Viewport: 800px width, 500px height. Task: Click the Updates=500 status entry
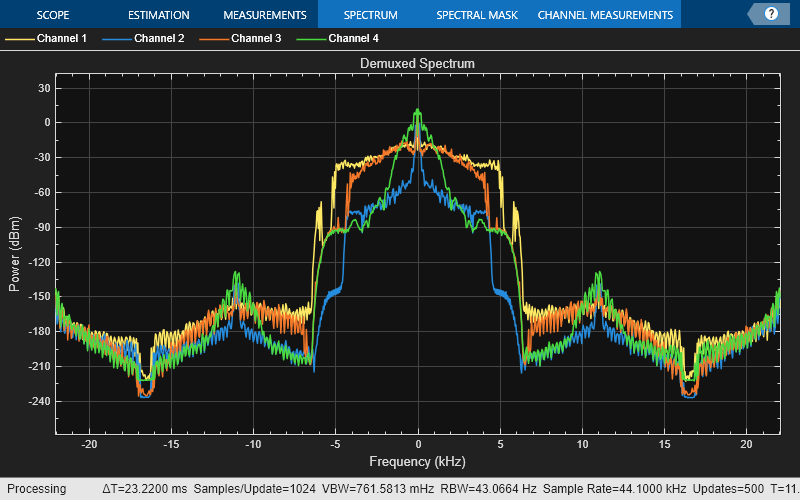[728, 489]
